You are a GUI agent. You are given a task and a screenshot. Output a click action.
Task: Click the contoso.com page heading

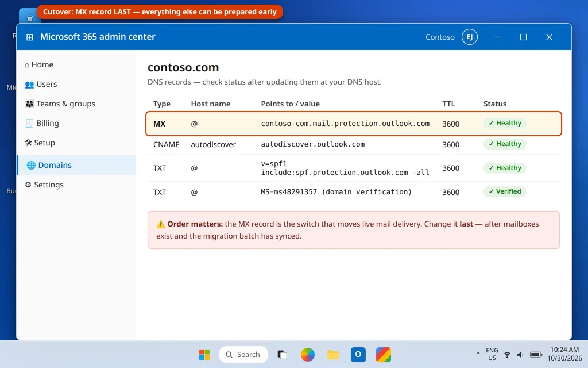[x=183, y=67]
